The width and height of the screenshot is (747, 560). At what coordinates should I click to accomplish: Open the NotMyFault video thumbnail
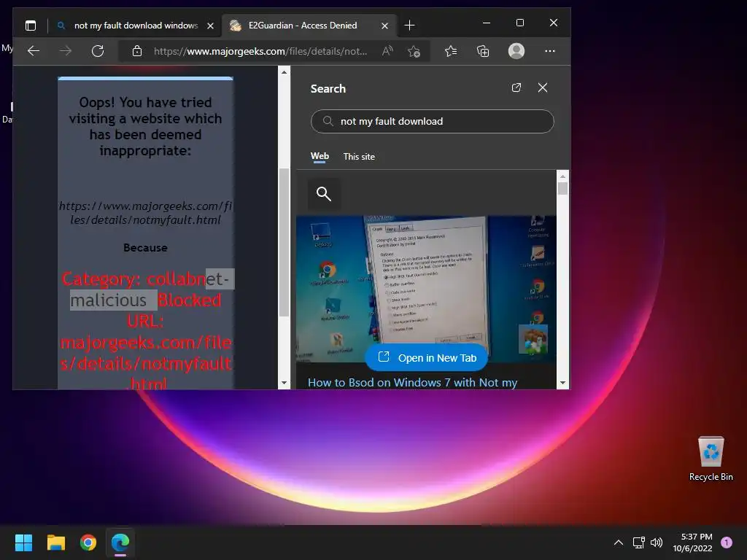tap(426, 289)
